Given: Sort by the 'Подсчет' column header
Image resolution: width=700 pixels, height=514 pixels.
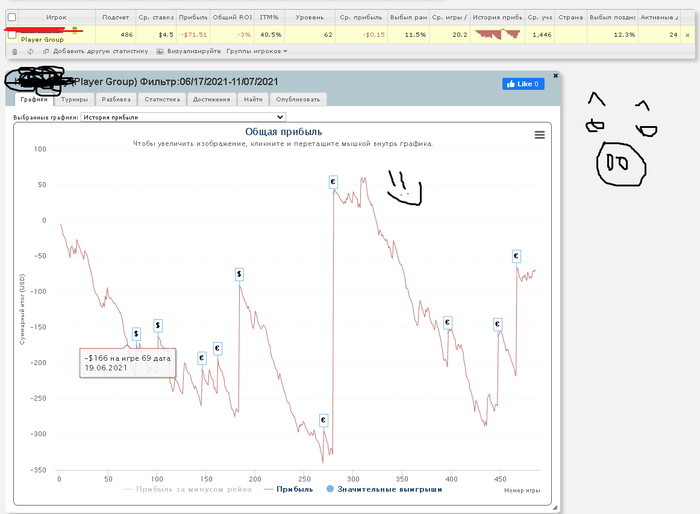Looking at the screenshot, I should (x=116, y=17).
